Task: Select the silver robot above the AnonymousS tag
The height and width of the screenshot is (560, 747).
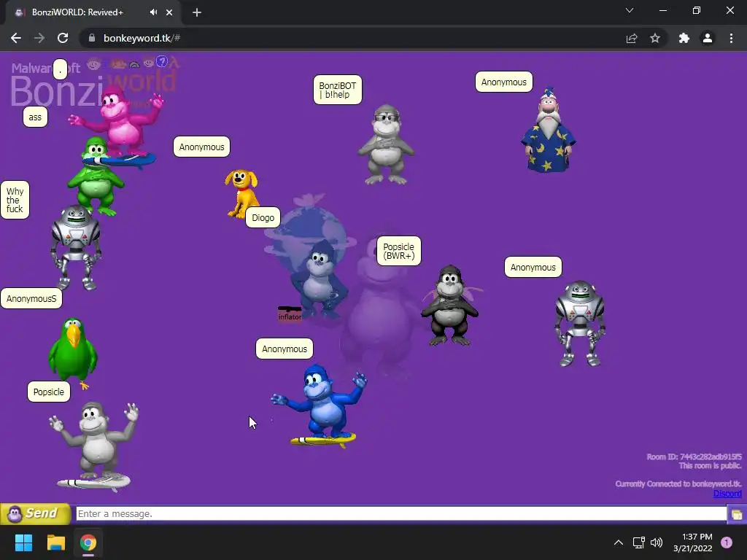Action: coord(76,248)
